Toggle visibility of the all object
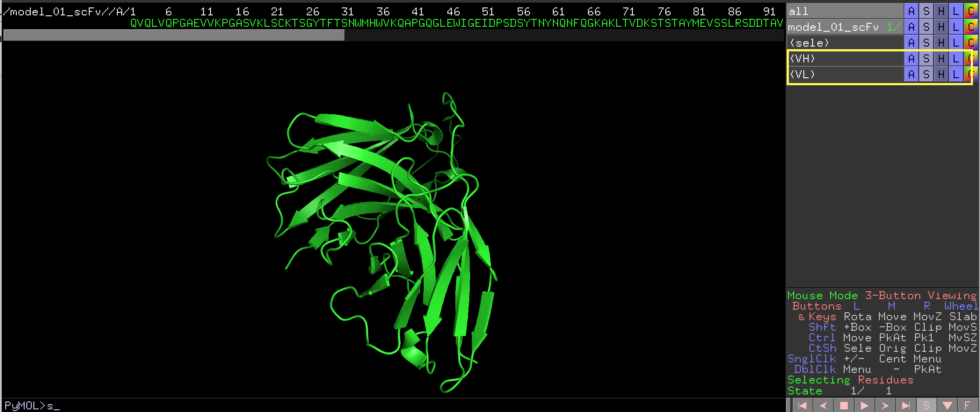The width and height of the screenshot is (980, 412). pos(845,11)
